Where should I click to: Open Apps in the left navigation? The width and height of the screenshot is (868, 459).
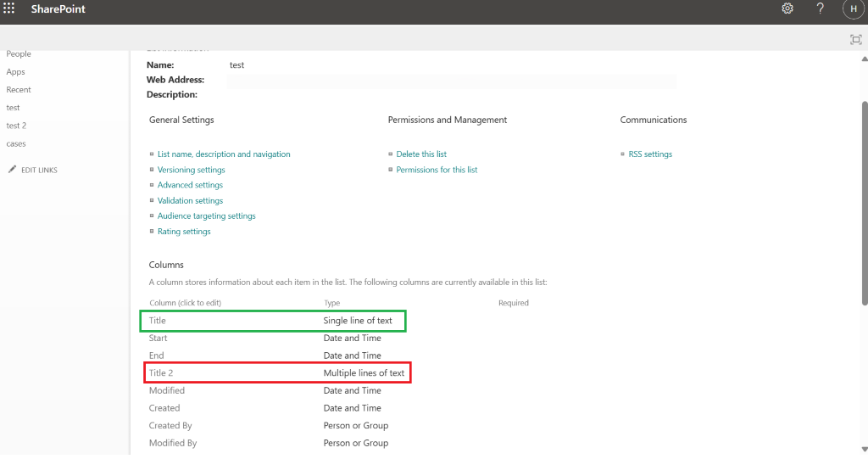tap(15, 72)
